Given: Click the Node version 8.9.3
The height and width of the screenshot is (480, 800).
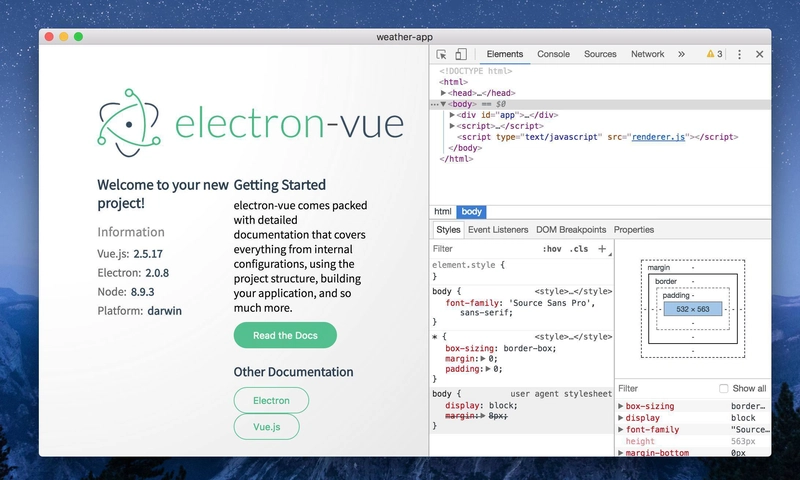Looking at the screenshot, I should coord(142,292).
